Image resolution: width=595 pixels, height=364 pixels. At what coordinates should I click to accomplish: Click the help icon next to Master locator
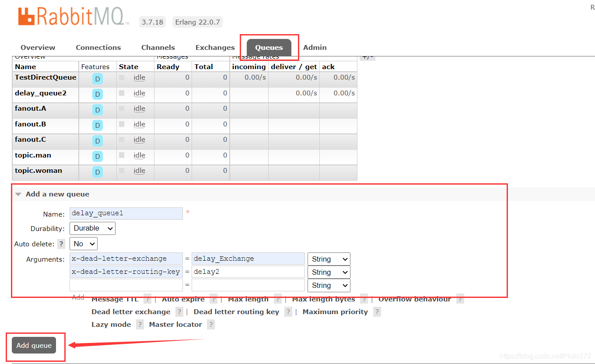[211, 325]
